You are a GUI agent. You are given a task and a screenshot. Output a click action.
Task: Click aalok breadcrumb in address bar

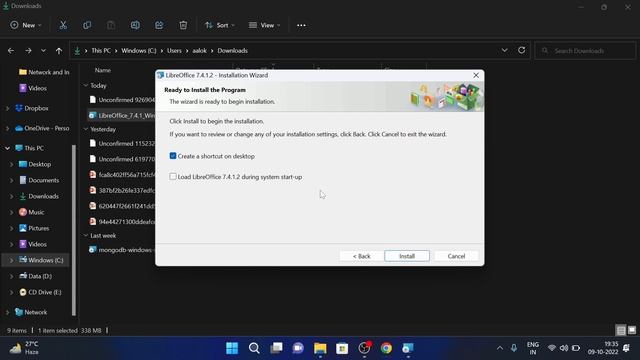click(200, 51)
